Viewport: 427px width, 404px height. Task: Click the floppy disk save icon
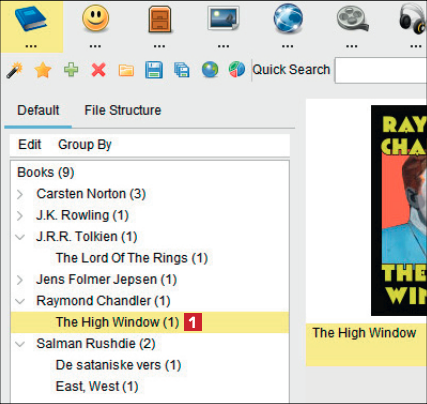(x=154, y=70)
